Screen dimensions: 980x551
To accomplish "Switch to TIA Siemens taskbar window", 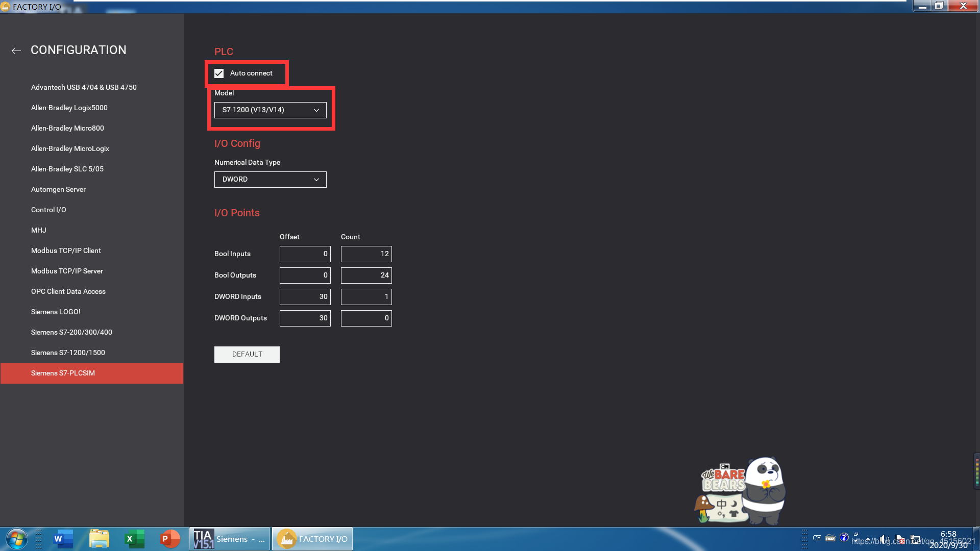I will tap(230, 539).
